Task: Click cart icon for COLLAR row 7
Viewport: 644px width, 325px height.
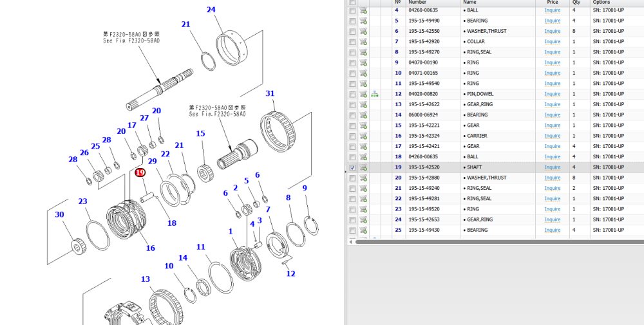Action: [x=363, y=41]
